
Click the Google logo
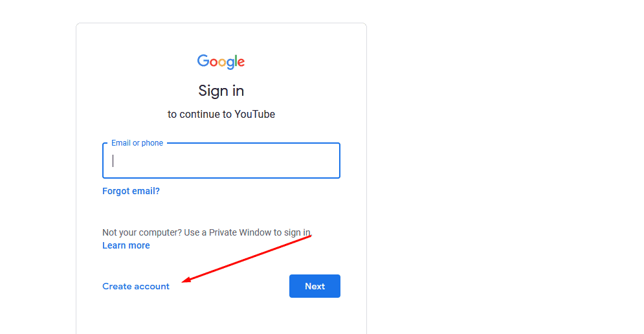pyautogui.click(x=221, y=61)
